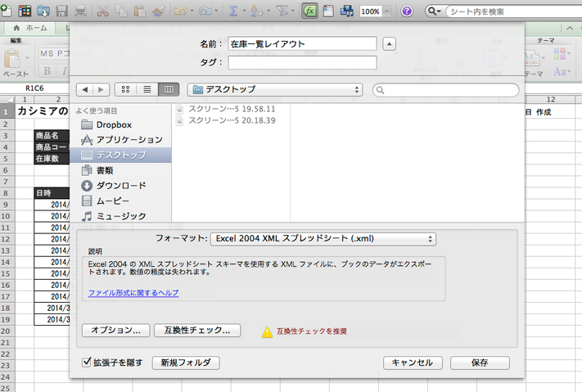Open the AutoSum dropdown arrow

pyautogui.click(x=244, y=11)
